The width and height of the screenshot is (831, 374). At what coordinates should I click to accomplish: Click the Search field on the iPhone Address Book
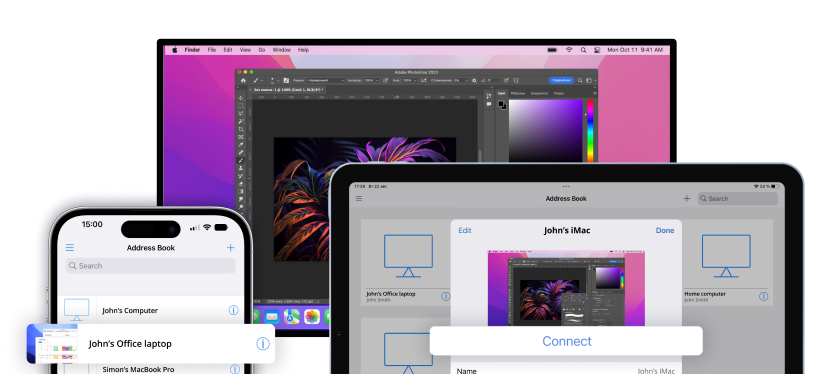click(151, 266)
